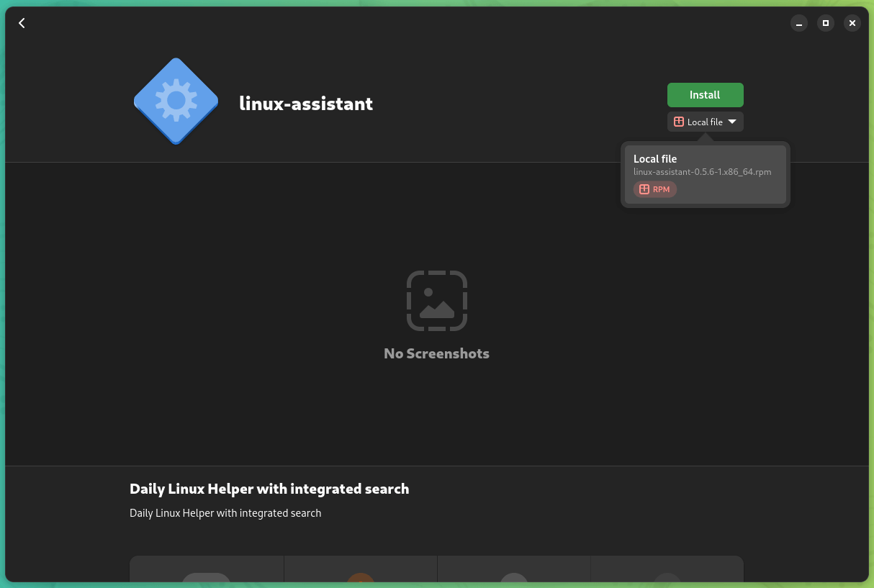Select the Local file heading in the popover
The height and width of the screenshot is (588, 874).
655,159
